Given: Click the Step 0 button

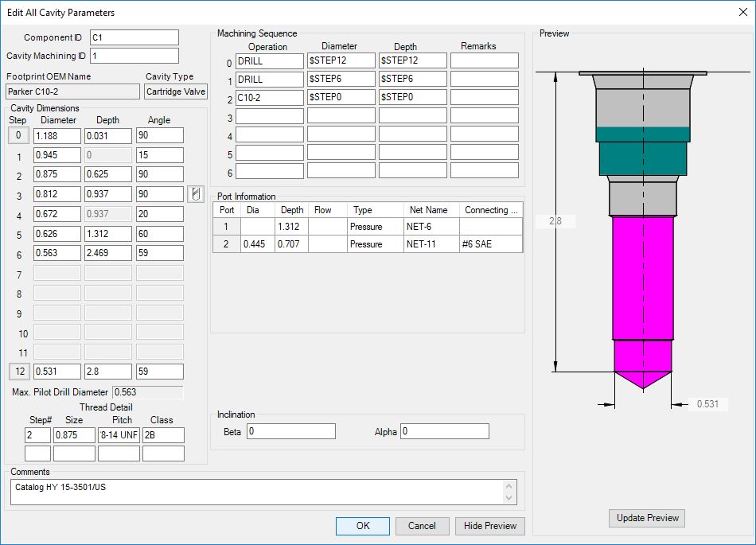Looking at the screenshot, I should 18,136.
